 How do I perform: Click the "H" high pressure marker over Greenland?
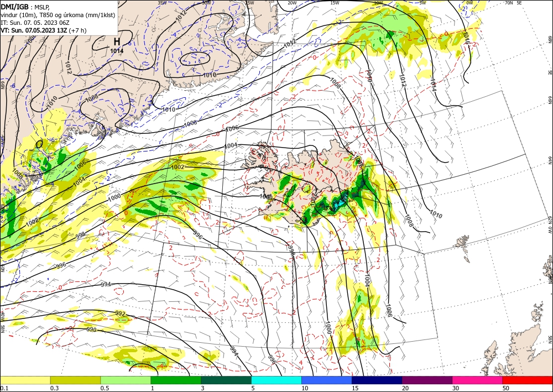click(117, 41)
